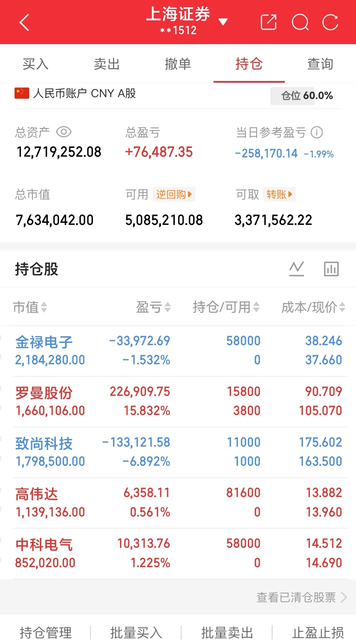Tap the search magnifier icon
356x644 pixels.
click(x=300, y=22)
